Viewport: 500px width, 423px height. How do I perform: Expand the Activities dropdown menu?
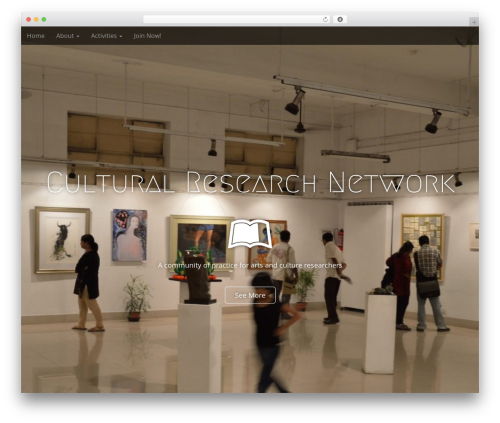point(106,36)
